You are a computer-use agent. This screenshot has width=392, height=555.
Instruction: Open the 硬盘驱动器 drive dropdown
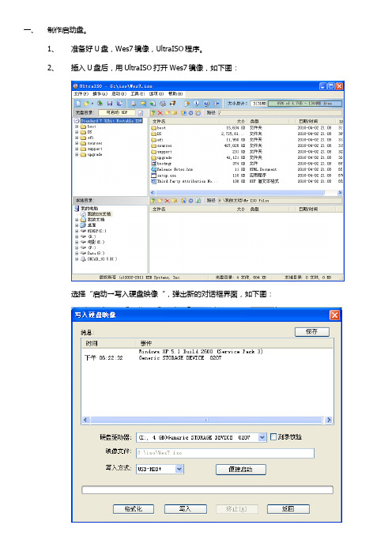point(262,437)
